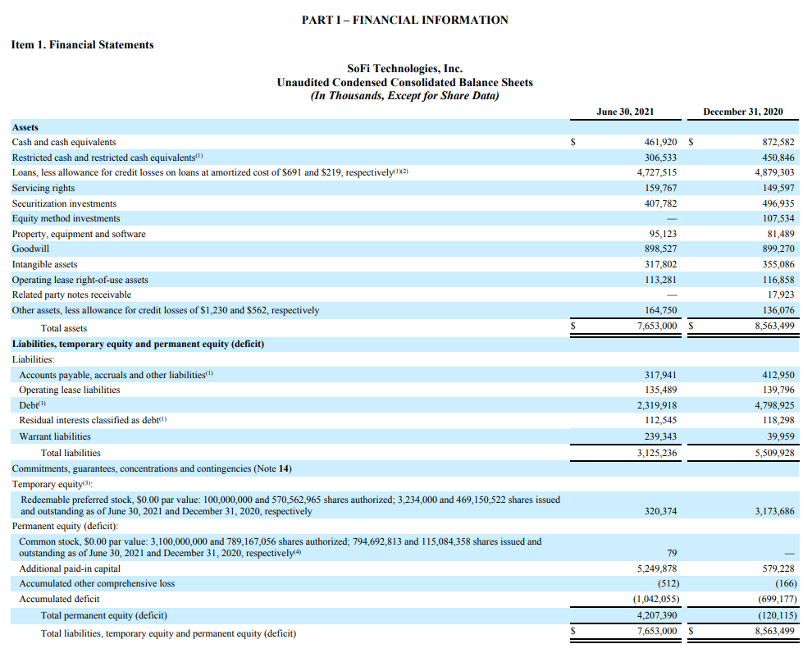Select the 'Item 1. Financial Statements' heading
812x653 pixels.
82,44
